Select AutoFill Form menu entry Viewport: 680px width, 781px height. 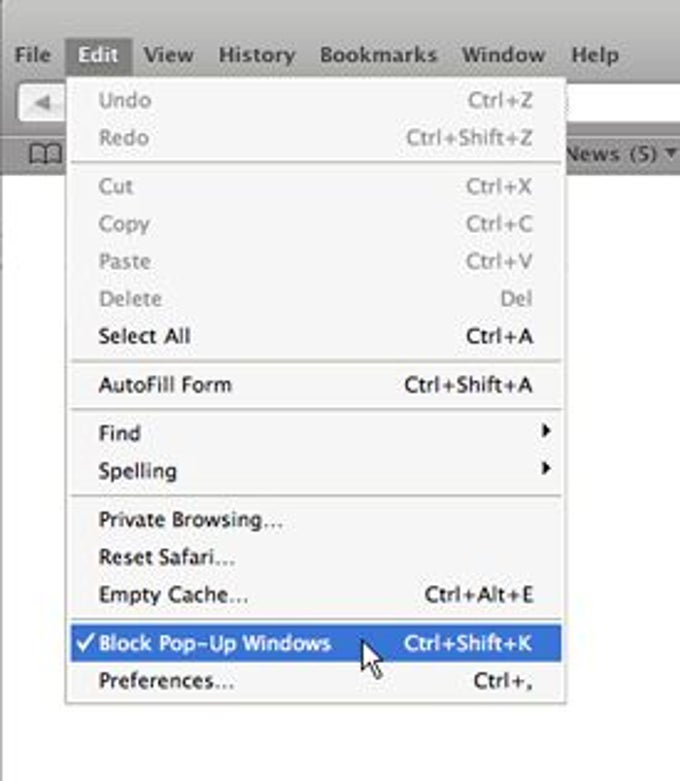[x=316, y=385]
